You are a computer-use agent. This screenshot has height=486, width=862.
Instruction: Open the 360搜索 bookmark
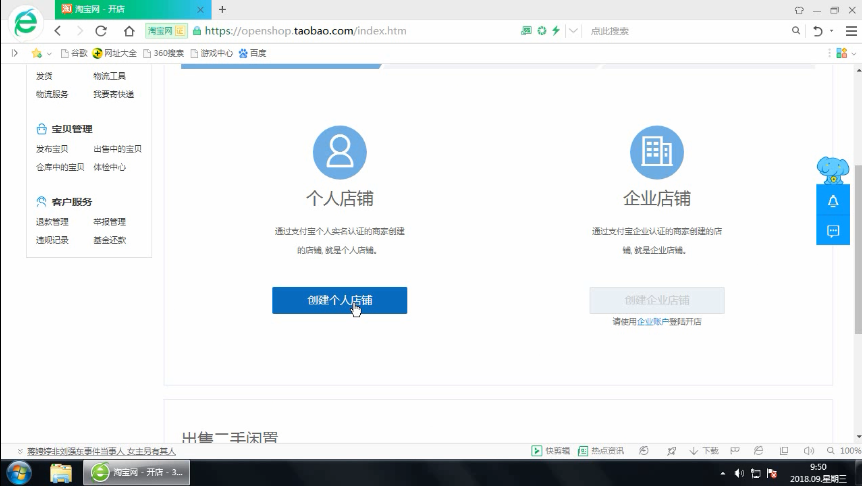(163, 53)
